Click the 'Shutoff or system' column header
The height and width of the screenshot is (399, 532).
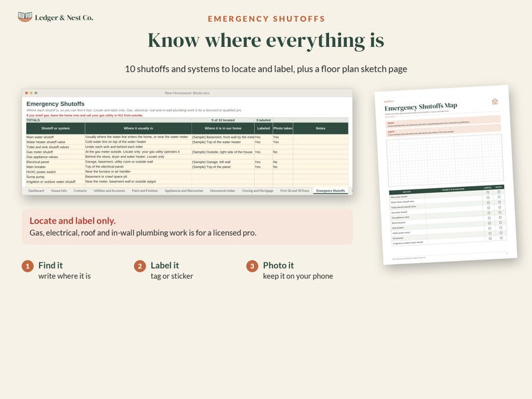56,129
